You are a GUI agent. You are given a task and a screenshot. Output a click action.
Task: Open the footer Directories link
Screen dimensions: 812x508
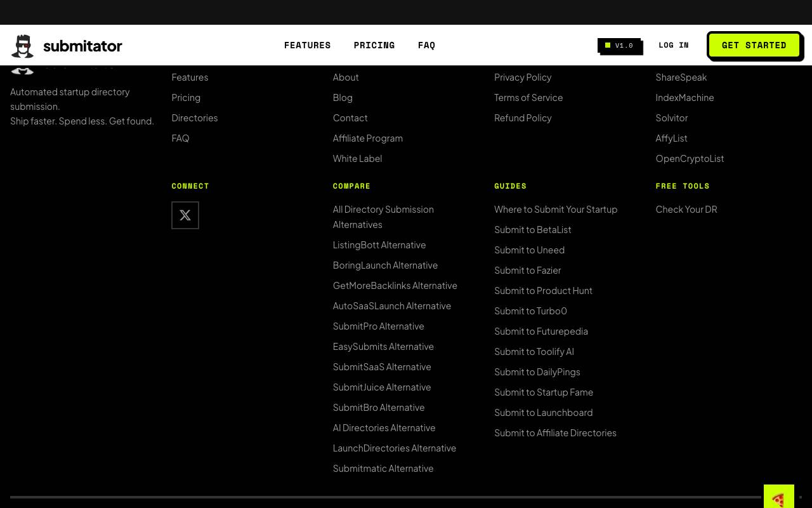pyautogui.click(x=195, y=117)
